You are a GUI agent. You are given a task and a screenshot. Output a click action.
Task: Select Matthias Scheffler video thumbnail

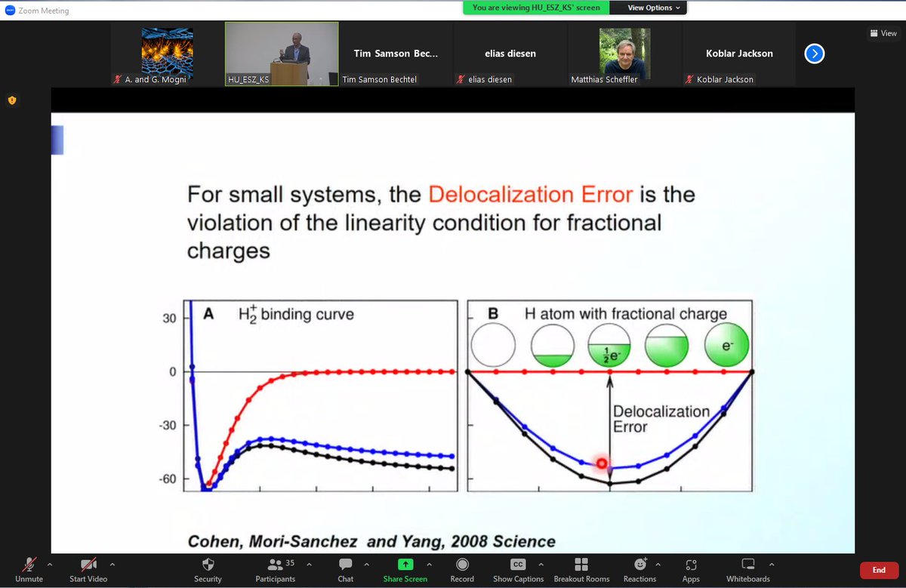point(624,54)
